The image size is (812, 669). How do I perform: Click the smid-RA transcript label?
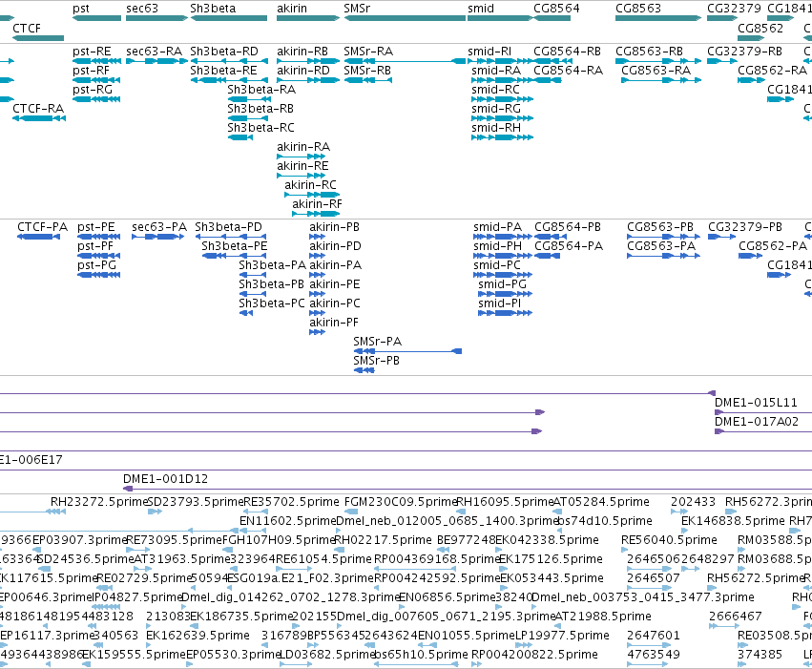[x=496, y=71]
